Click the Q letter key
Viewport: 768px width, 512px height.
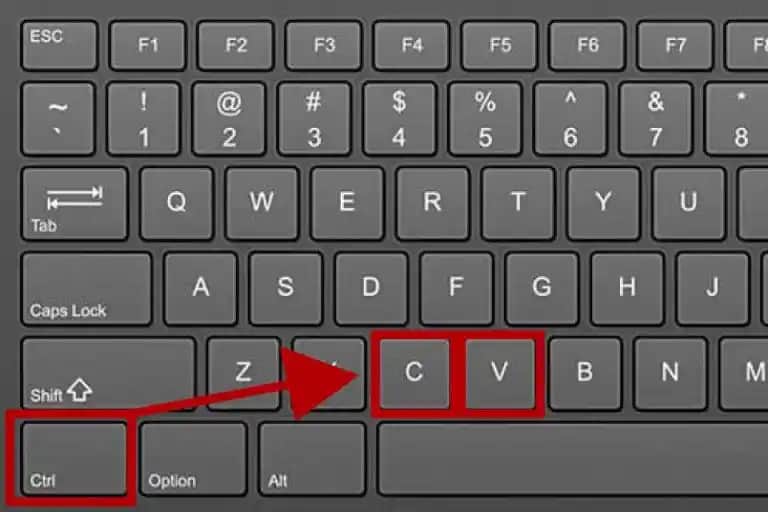click(176, 204)
